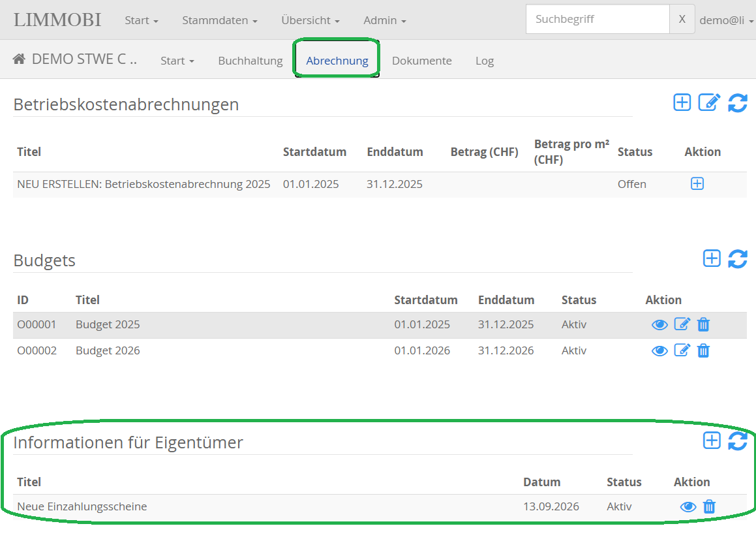Click NEU ERSTELLEN: Betriebskostenabrechnung 2025 title

coord(144,184)
